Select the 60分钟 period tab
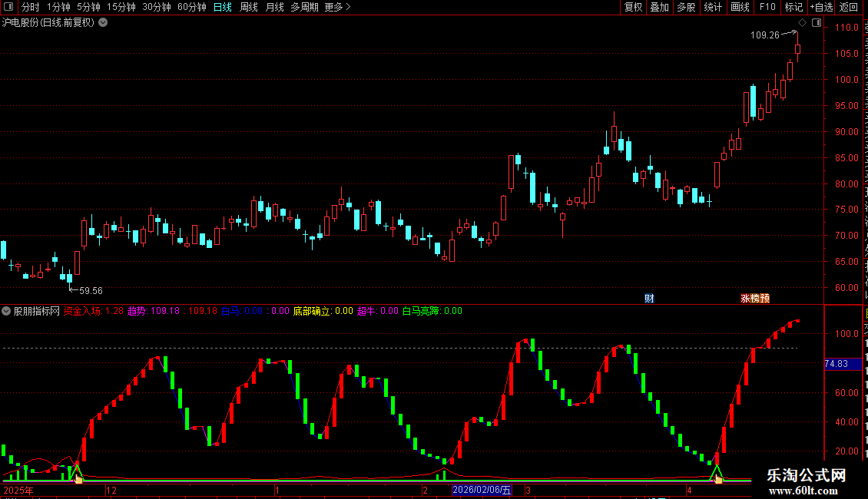The image size is (868, 499). (191, 7)
